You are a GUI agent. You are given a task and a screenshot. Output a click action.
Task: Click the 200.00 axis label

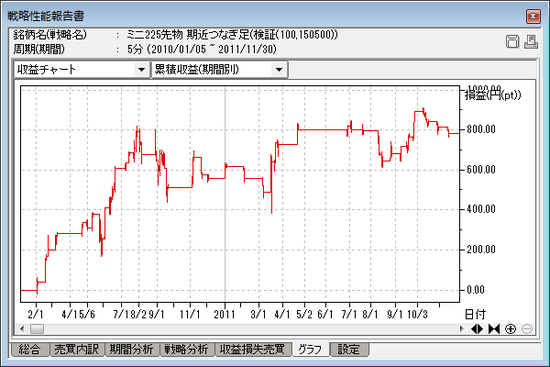(x=481, y=250)
